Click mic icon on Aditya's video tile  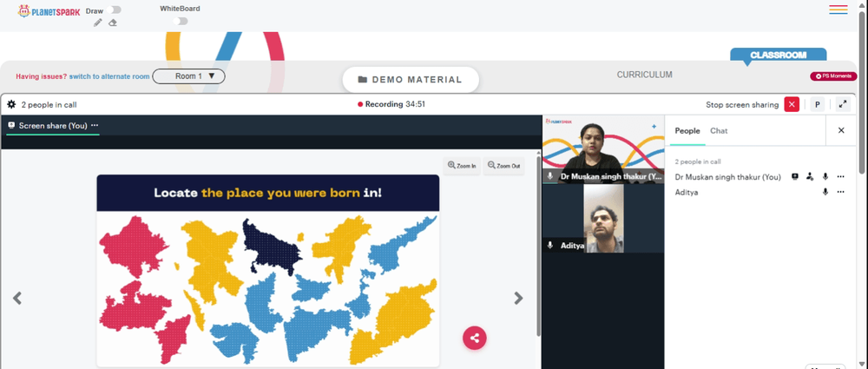(550, 245)
